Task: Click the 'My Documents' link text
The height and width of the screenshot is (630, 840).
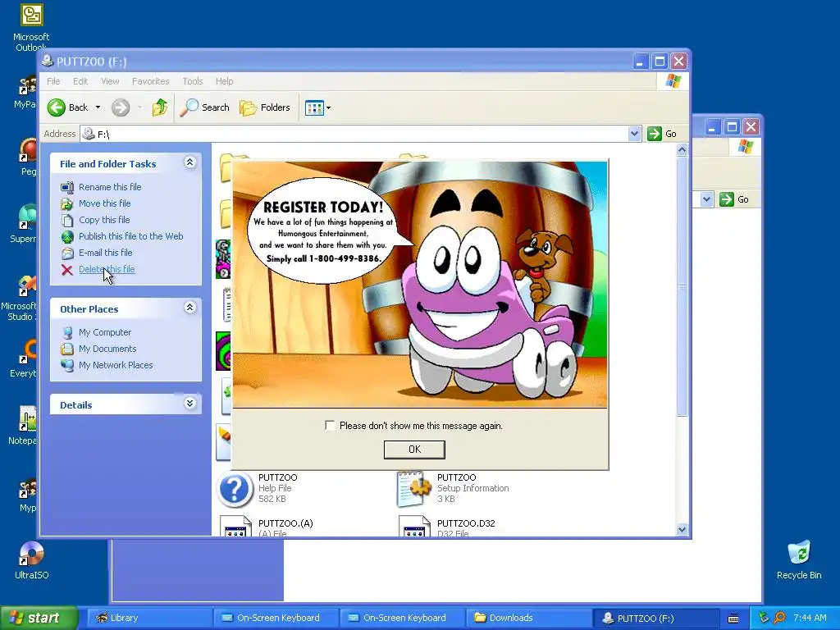Action: pos(107,349)
